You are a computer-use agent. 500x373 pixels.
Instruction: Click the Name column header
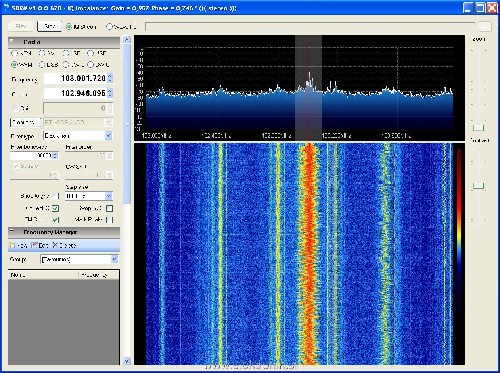point(43,275)
